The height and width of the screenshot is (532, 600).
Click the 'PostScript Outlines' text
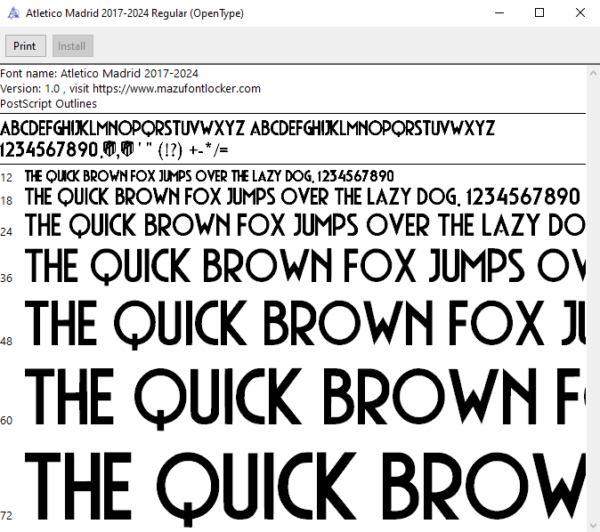coord(48,104)
